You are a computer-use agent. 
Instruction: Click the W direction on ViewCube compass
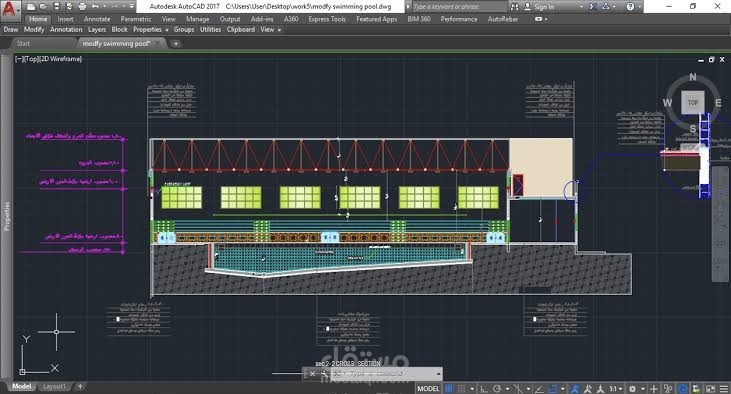point(667,103)
